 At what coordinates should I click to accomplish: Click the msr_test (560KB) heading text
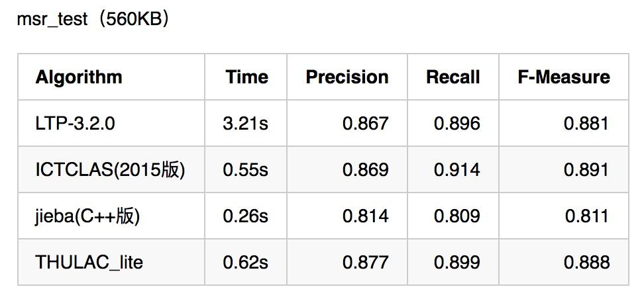coord(93,19)
